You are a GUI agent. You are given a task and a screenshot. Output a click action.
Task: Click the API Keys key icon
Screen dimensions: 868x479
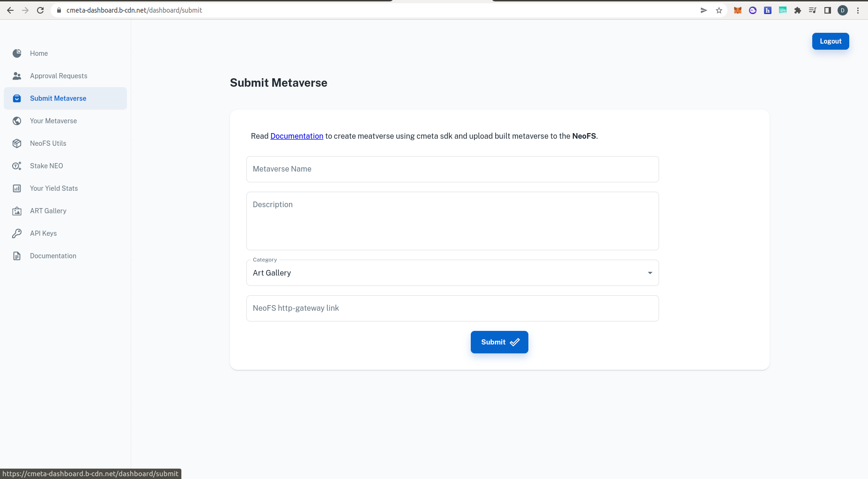coord(17,233)
